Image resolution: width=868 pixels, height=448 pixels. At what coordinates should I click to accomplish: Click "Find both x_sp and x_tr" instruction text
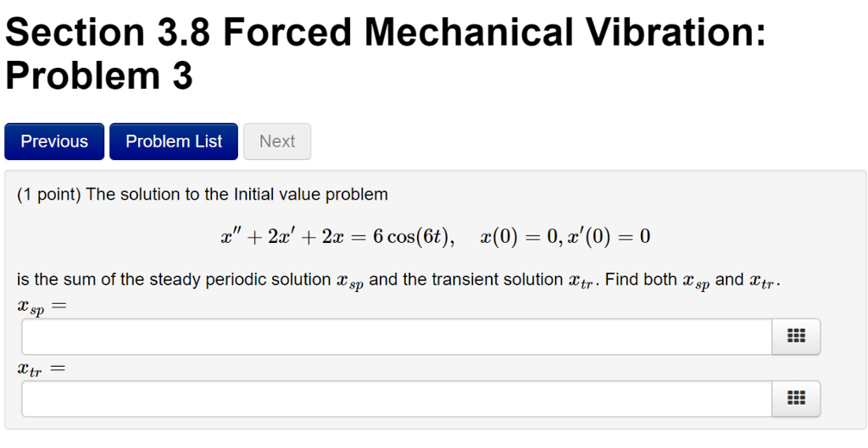tap(693, 281)
